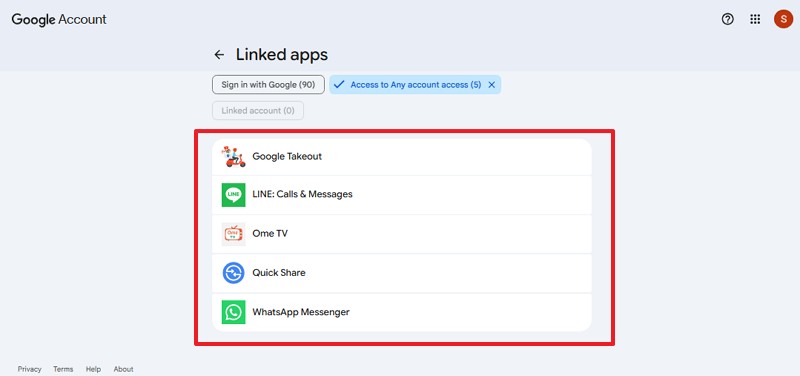
Task: Open LINE: Calls & Messages entry text
Action: tap(303, 194)
